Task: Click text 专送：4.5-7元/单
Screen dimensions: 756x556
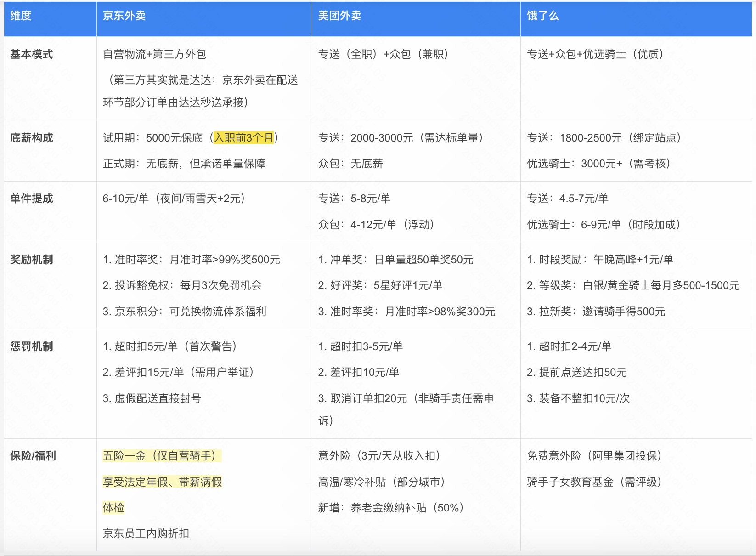Action: (568, 199)
